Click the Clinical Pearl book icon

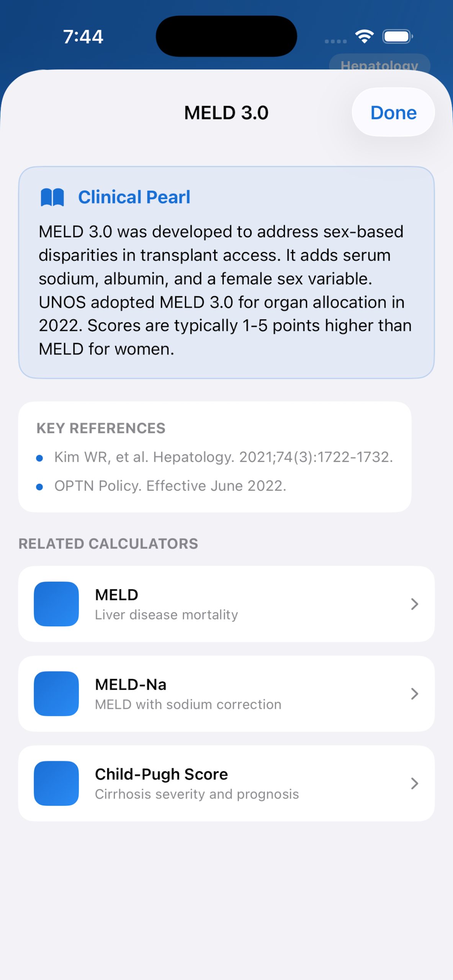click(x=52, y=198)
